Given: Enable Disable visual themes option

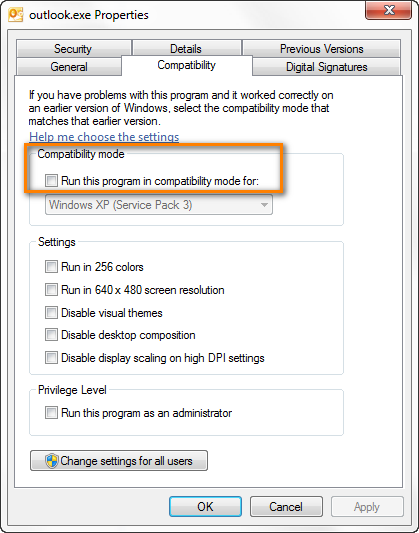Looking at the screenshot, I should (51, 312).
